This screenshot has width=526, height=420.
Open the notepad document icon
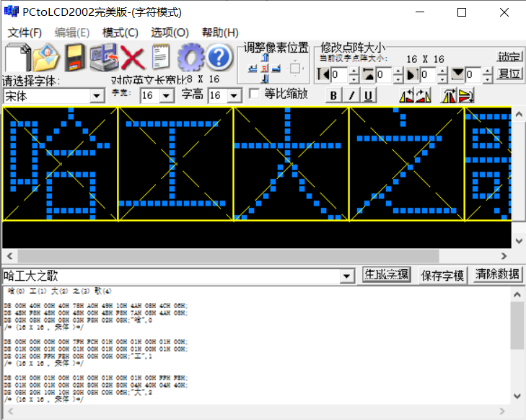tap(161, 57)
